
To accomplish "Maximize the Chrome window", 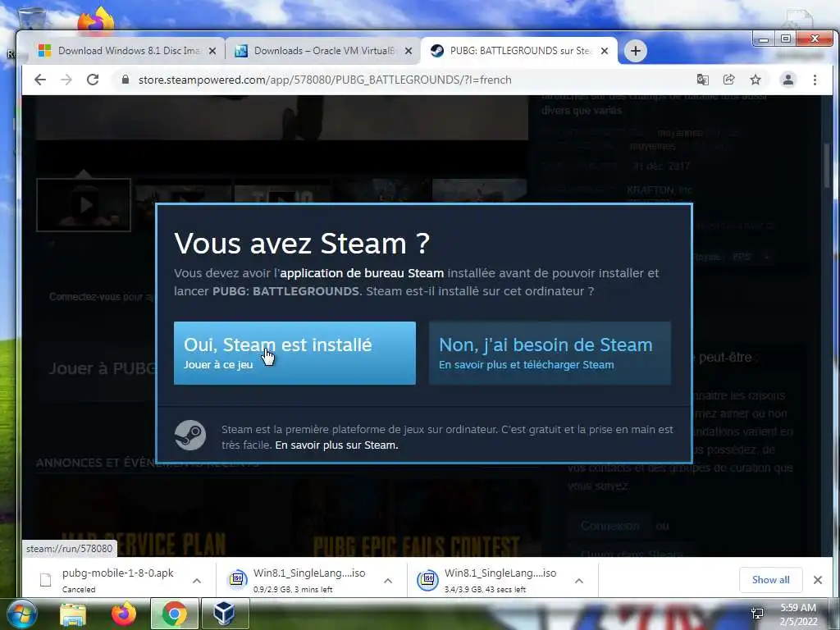I will (785, 39).
